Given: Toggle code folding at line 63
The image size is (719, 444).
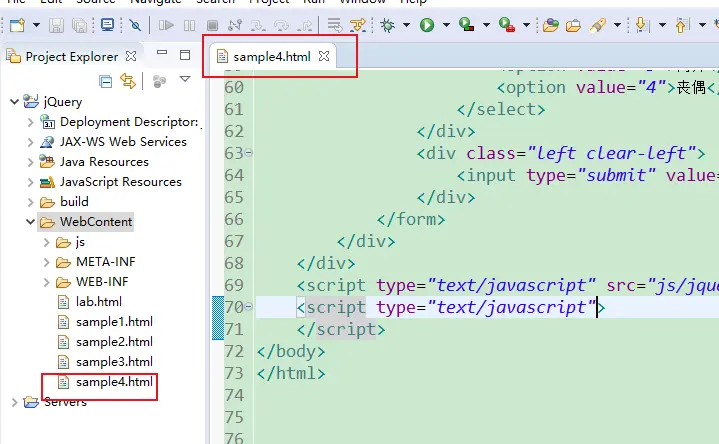Looking at the screenshot, I should click(x=249, y=153).
